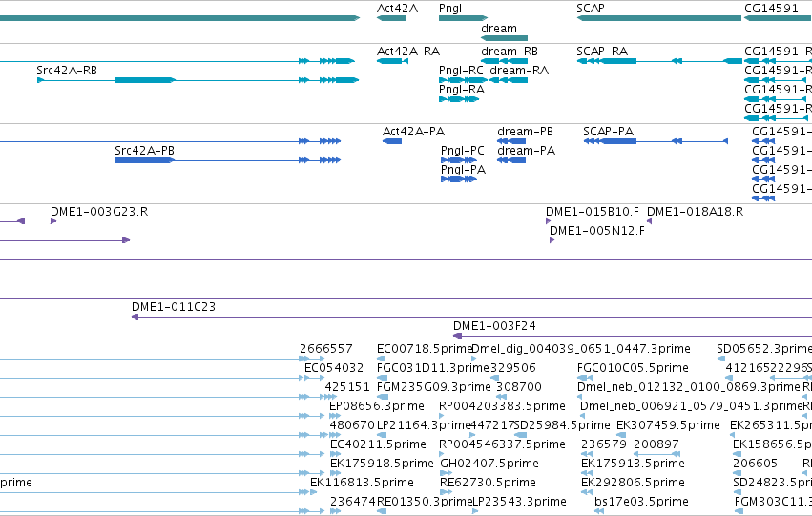Viewport: 812px width, 516px height.
Task: Click EST EK116813.5prime
Action: pyautogui.click(x=362, y=483)
